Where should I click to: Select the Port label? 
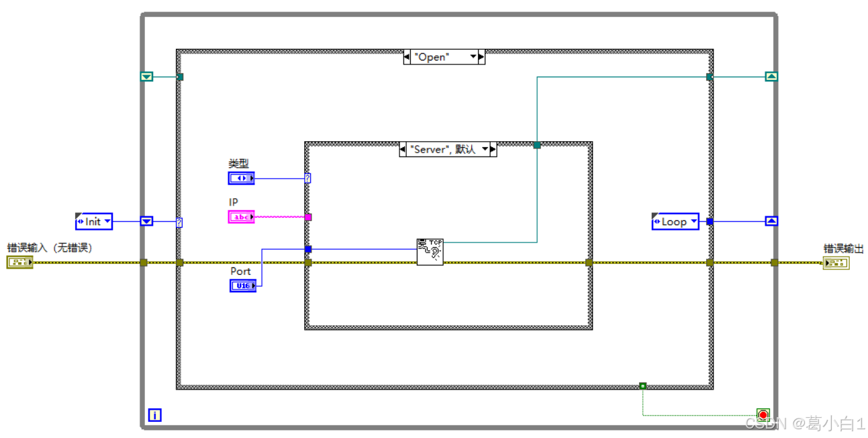pos(240,271)
